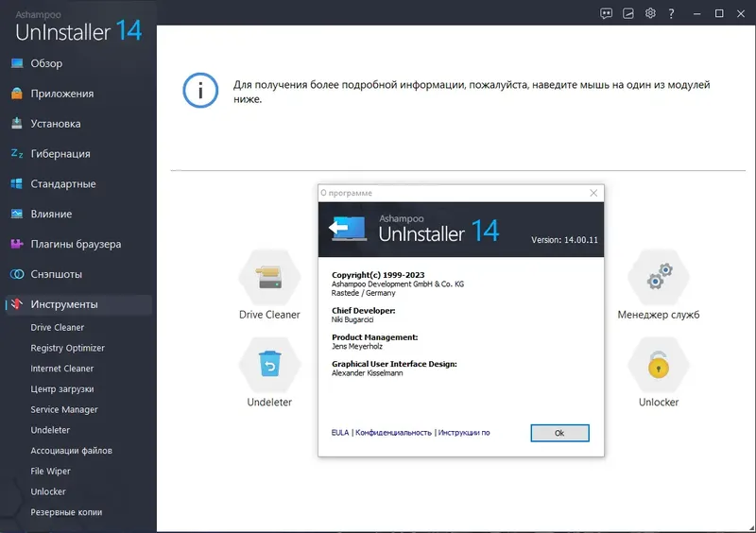Open the Менеджер служб gears tile icon
The width and height of the screenshot is (756, 533).
tap(659, 278)
